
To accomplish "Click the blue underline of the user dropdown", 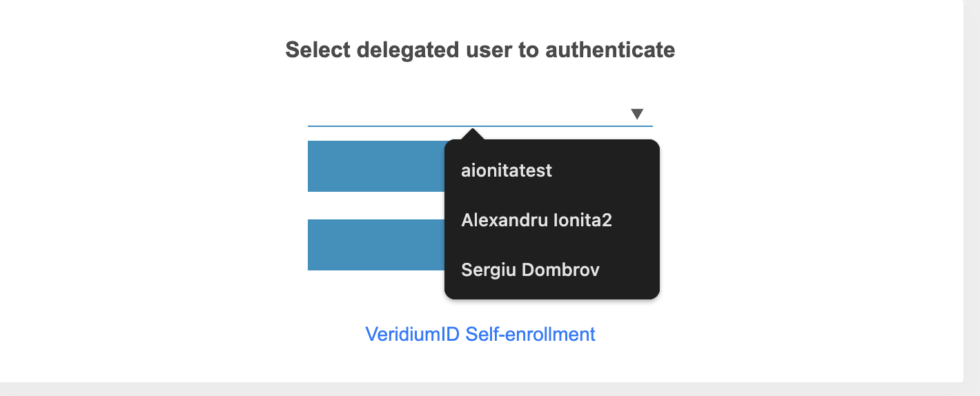I will [x=386, y=126].
